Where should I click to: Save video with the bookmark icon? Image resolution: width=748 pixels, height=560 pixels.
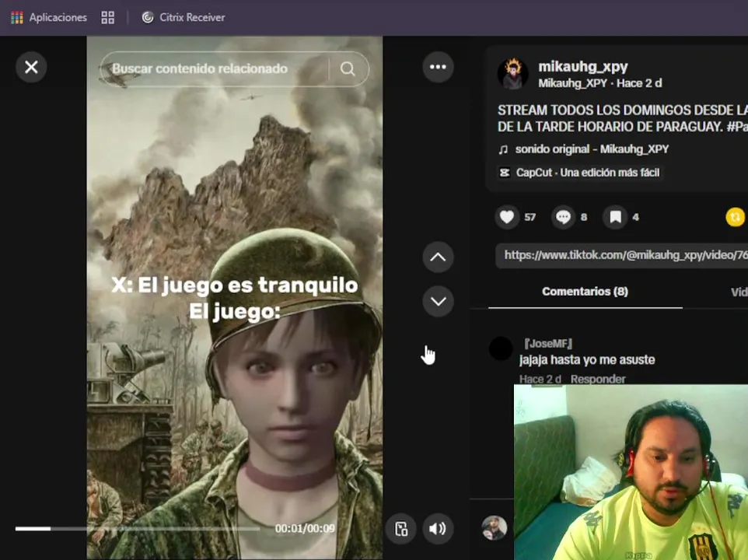(615, 217)
